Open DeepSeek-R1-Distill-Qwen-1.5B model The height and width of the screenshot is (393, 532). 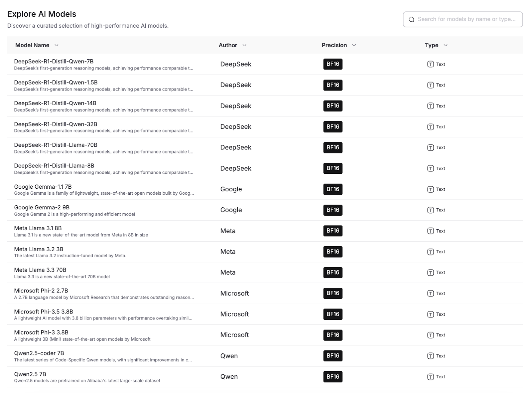[56, 82]
